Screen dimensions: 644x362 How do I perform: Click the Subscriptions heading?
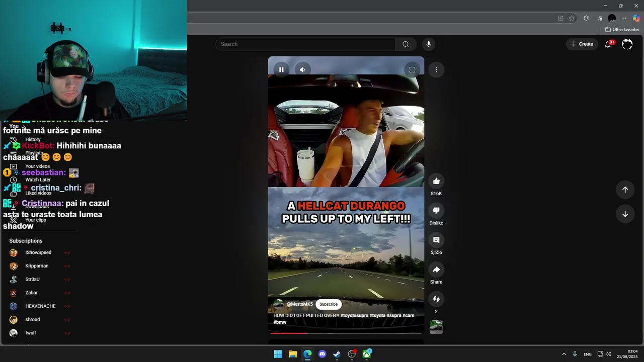click(26, 241)
